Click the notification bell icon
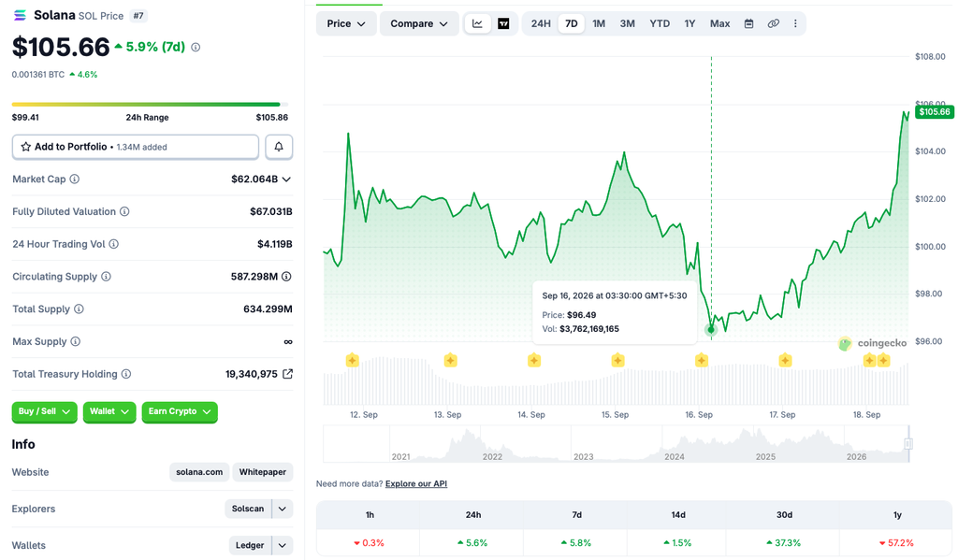The image size is (958, 560). [279, 147]
